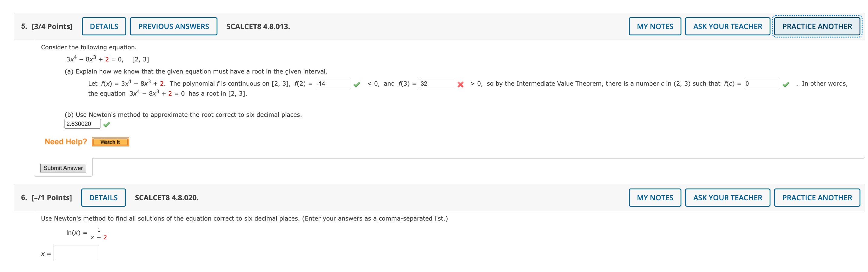Click DETAILS for SCALCET8 4.8.013
This screenshot has width=868, height=272.
click(104, 26)
